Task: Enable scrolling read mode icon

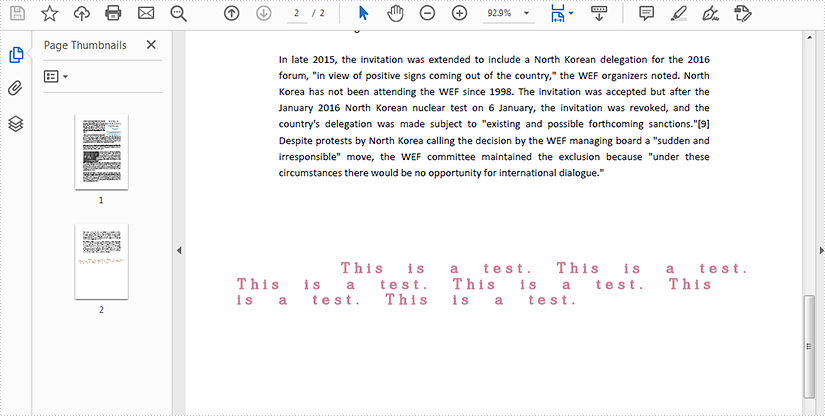Action: 599,13
